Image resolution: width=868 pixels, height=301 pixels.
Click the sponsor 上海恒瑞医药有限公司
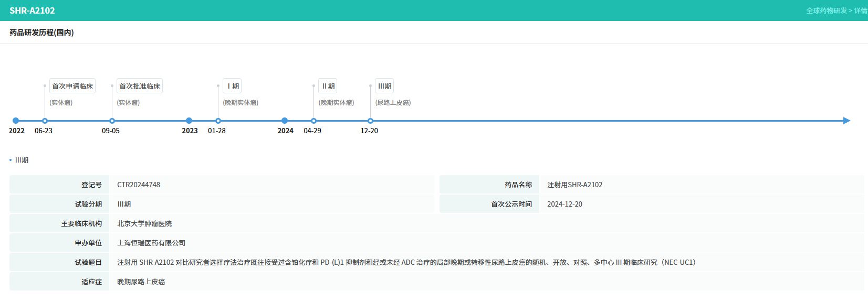tap(151, 243)
